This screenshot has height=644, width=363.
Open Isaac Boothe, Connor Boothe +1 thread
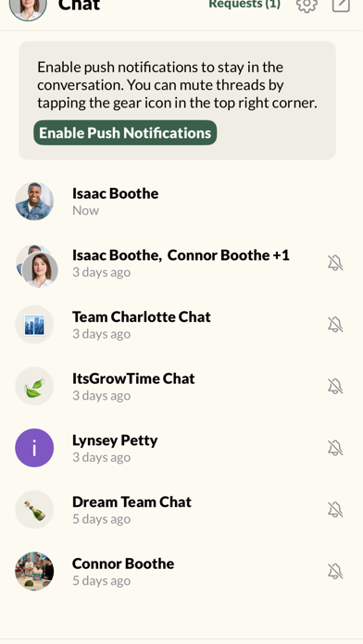click(181, 263)
